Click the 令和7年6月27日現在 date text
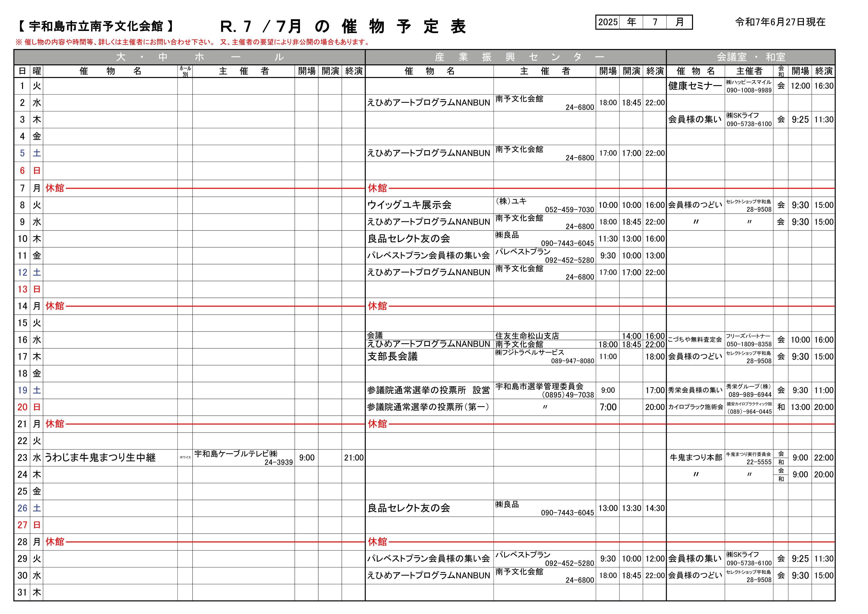This screenshot has height=614, width=868. pyautogui.click(x=780, y=22)
